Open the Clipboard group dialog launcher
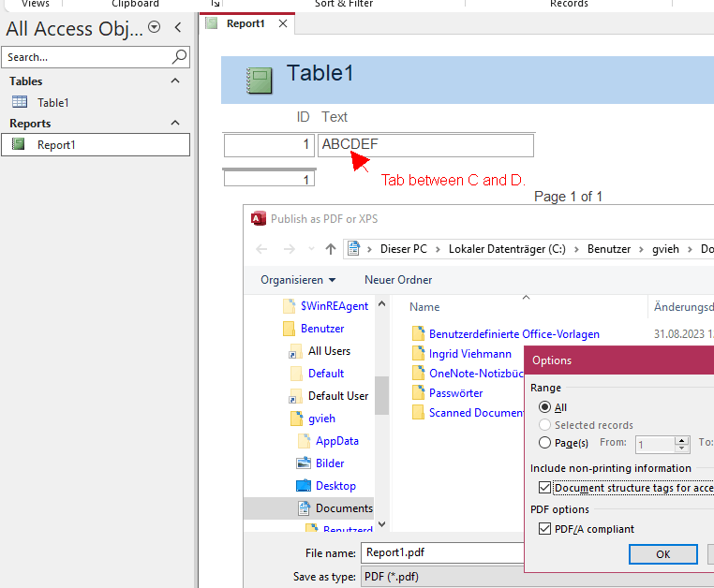 pyautogui.click(x=215, y=4)
